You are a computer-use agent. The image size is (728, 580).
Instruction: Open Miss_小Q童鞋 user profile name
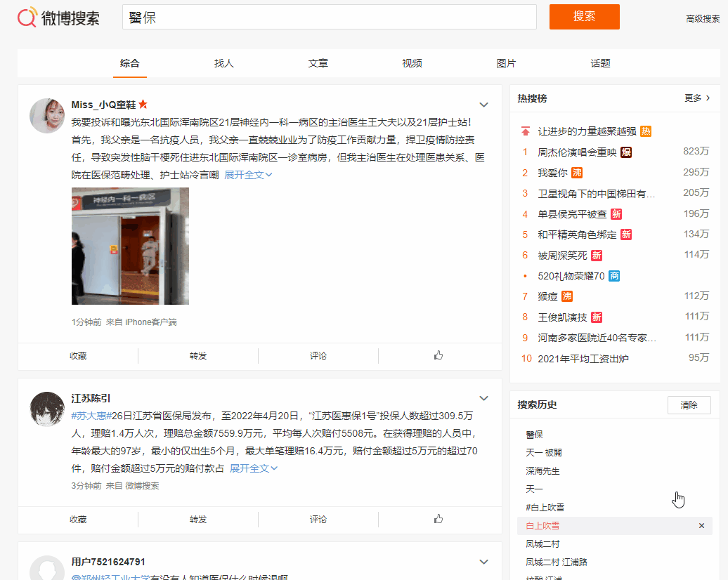click(103, 105)
